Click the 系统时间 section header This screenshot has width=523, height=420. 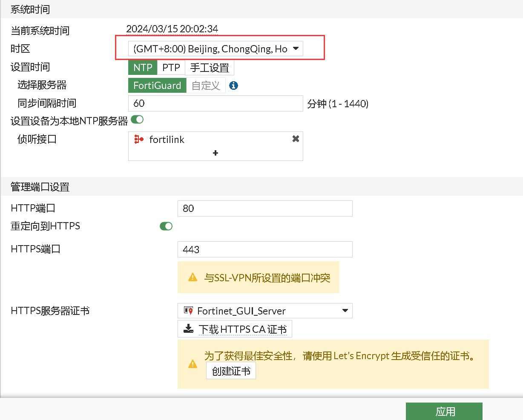pyautogui.click(x=30, y=9)
